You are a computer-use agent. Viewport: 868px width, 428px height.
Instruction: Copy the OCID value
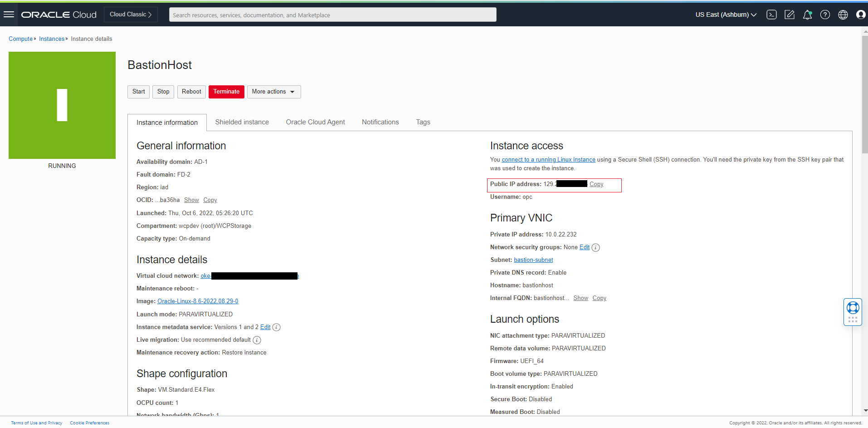pyautogui.click(x=210, y=200)
